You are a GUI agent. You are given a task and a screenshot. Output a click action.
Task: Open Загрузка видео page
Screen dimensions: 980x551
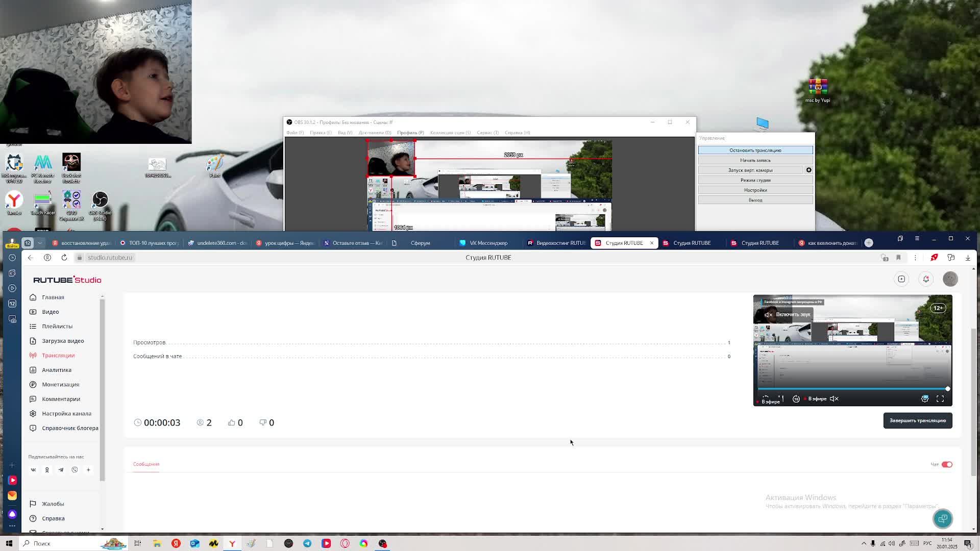tap(62, 341)
